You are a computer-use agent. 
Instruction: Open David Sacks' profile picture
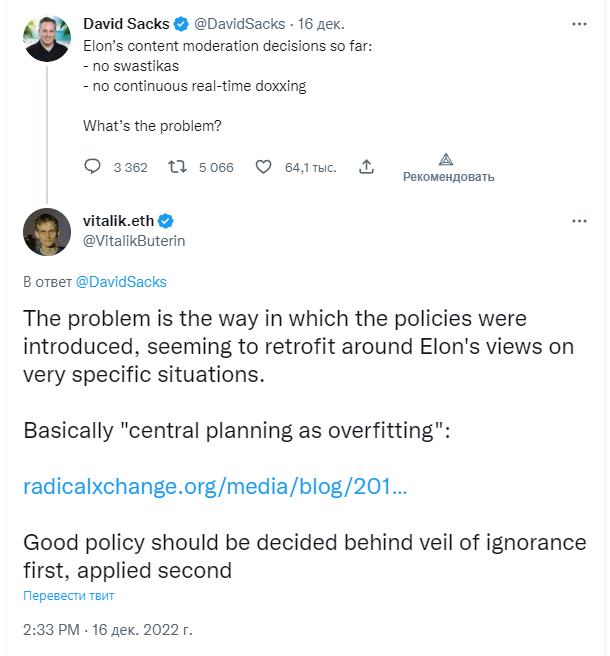coord(47,38)
